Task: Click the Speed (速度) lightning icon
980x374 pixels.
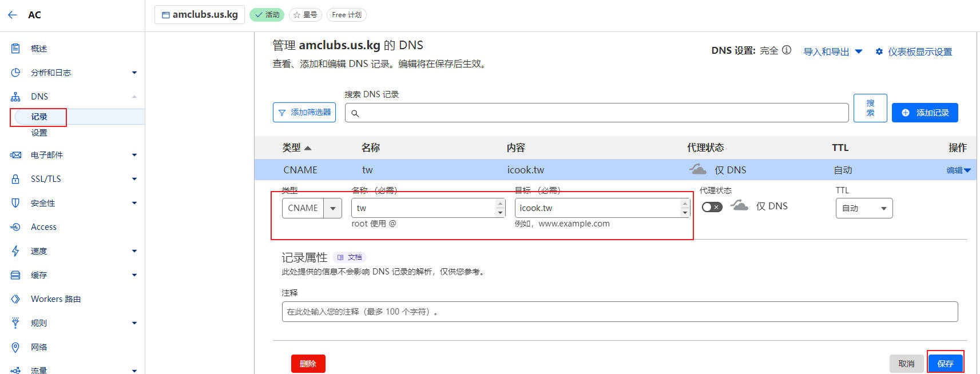Action: click(x=15, y=251)
